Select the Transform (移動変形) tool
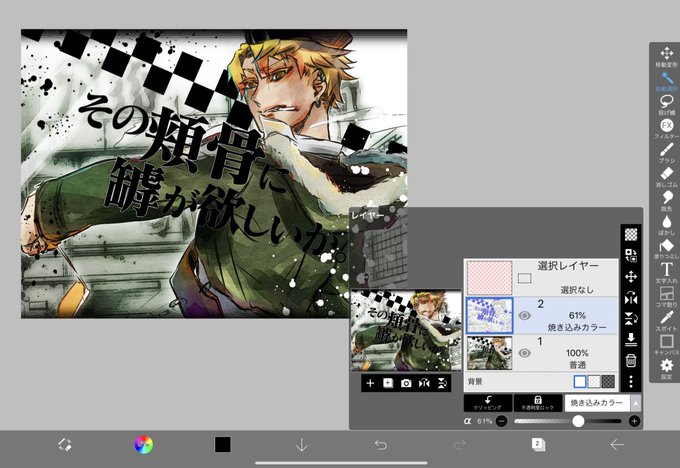The height and width of the screenshot is (468, 680). click(x=666, y=57)
